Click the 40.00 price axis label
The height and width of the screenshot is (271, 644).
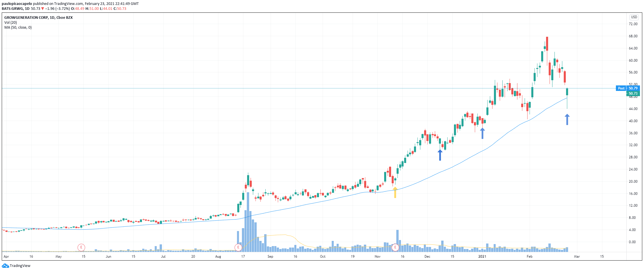[x=633, y=121]
